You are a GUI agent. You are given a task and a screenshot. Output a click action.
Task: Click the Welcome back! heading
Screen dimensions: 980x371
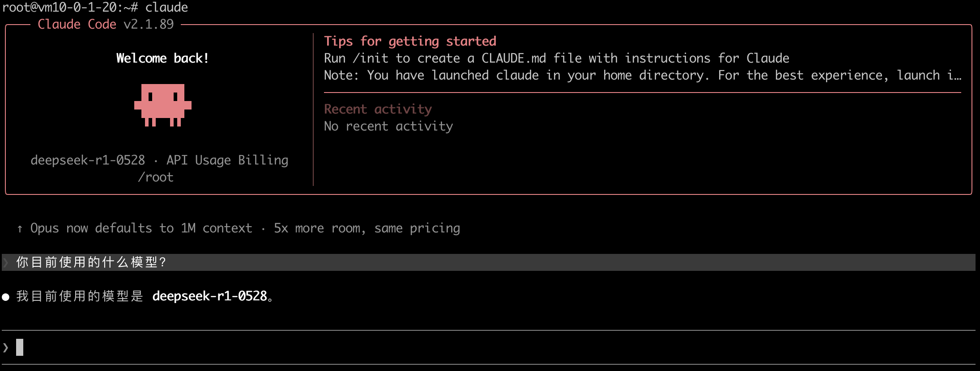(x=162, y=58)
